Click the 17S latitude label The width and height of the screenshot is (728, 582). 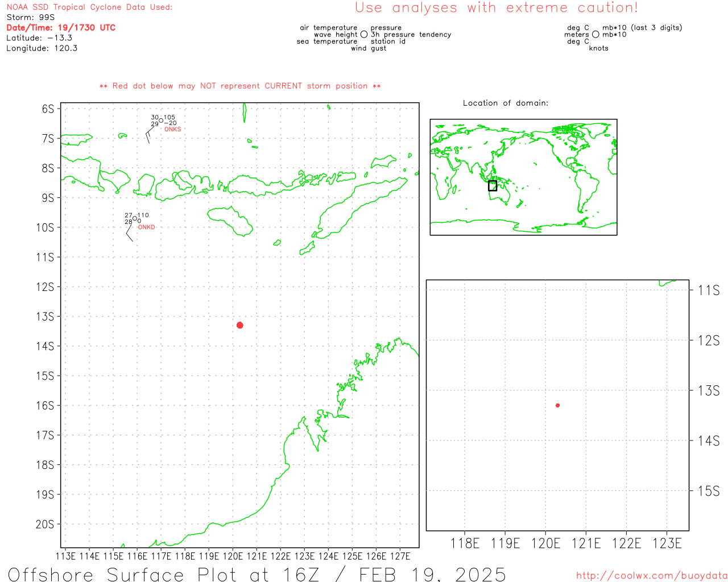click(45, 435)
